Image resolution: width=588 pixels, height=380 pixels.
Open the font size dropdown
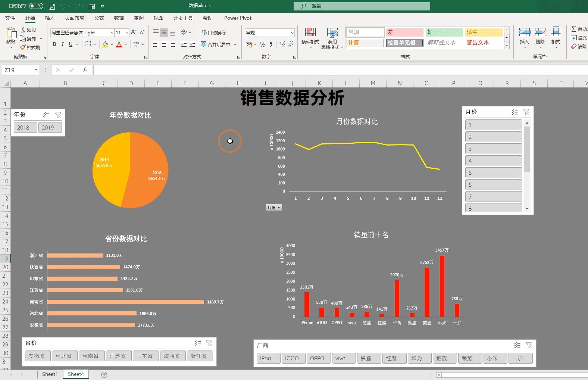point(127,33)
